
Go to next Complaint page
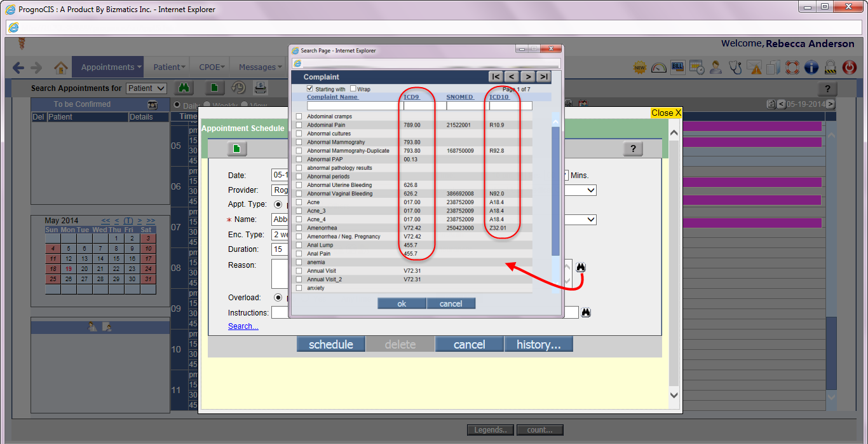click(528, 77)
